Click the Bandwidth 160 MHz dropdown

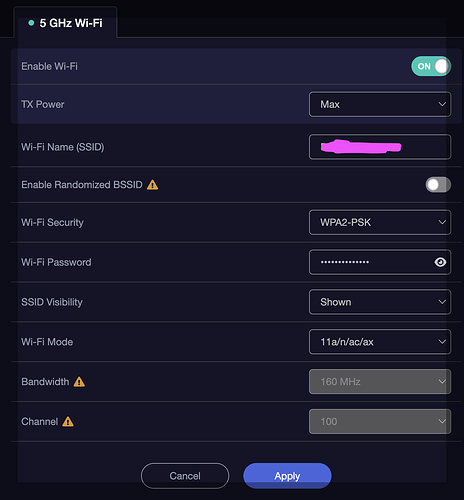click(380, 382)
